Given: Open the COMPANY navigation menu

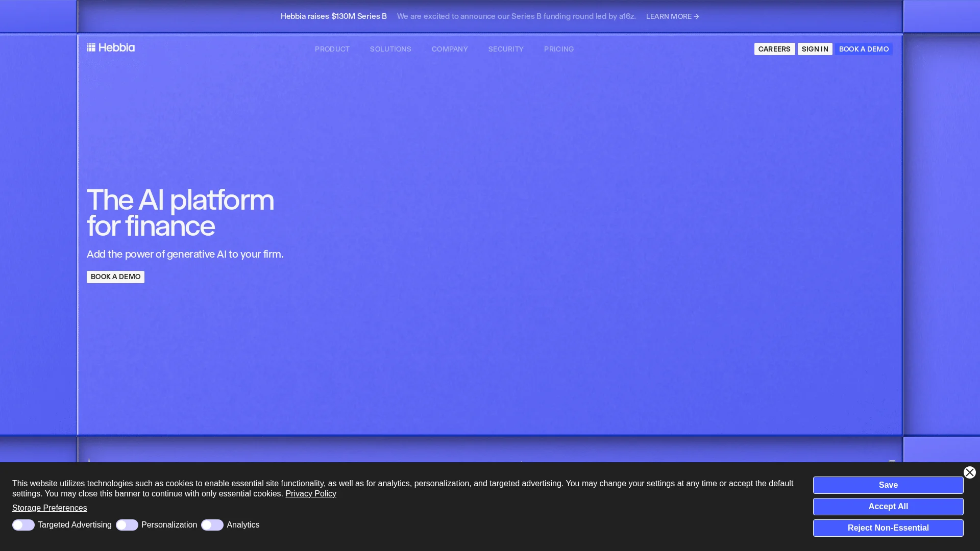Looking at the screenshot, I should coord(449,49).
